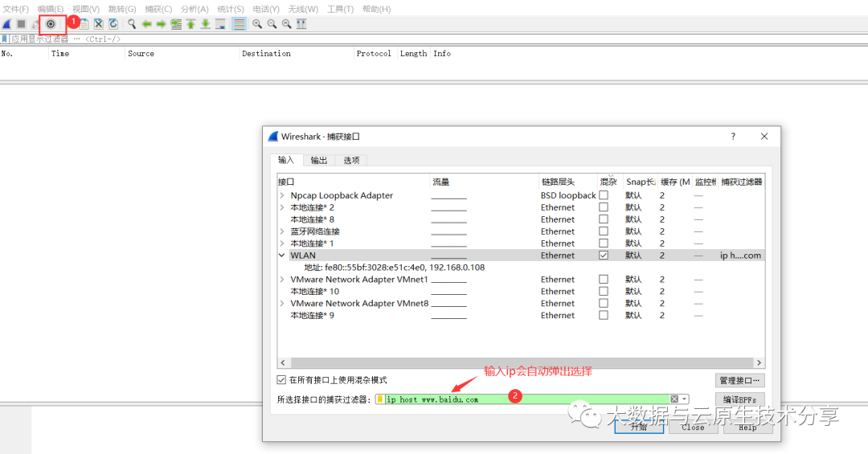Zoom out on the main window text
The width and height of the screenshot is (868, 454).
coord(272,24)
